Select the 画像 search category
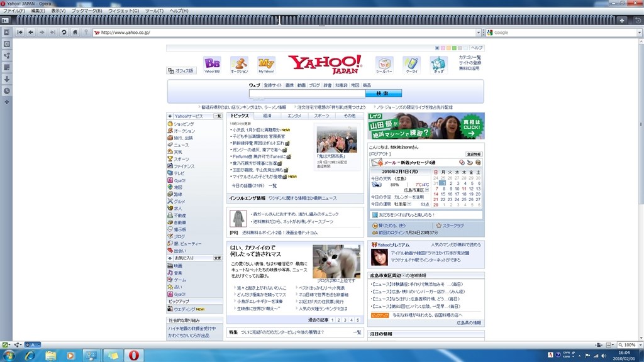 (x=289, y=85)
